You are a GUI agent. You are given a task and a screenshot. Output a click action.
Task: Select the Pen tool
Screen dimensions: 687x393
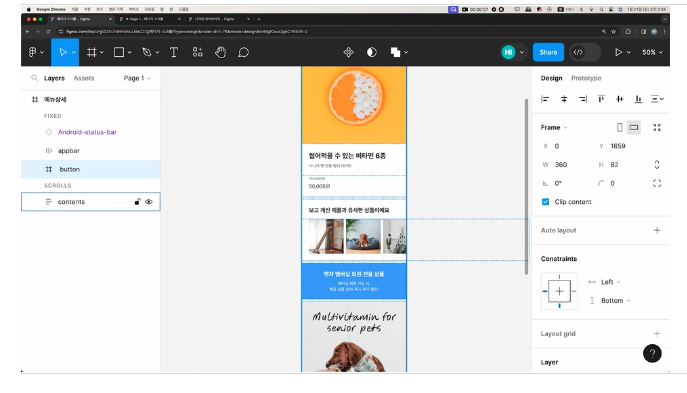point(146,52)
